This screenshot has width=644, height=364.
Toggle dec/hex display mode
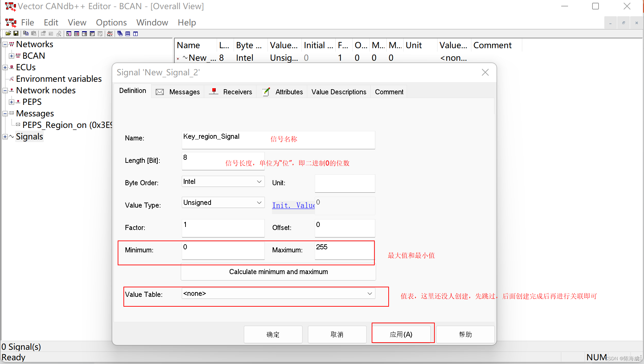(109, 33)
